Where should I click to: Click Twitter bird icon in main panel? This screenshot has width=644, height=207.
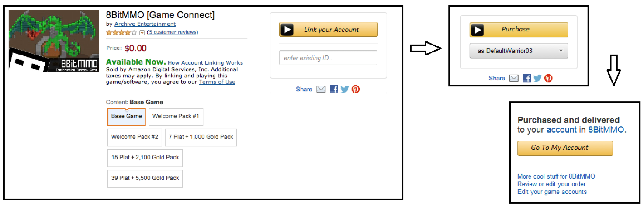coord(345,89)
